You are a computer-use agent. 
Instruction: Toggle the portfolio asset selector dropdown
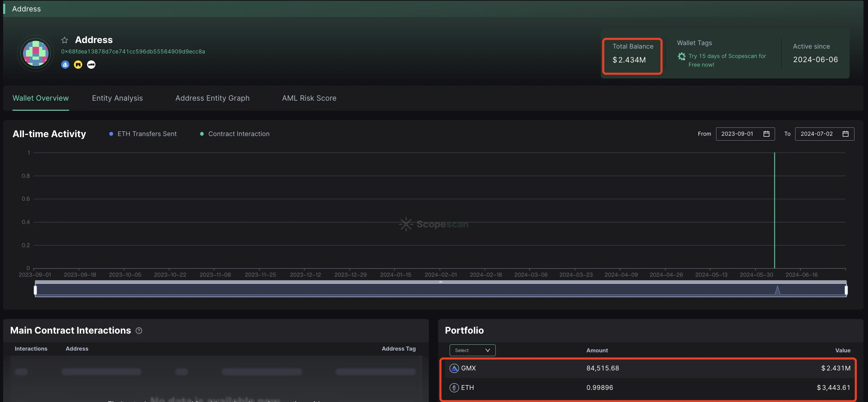472,349
